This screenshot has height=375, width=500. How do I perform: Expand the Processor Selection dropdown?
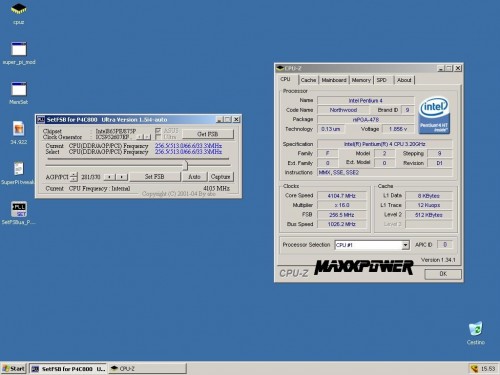click(x=405, y=245)
